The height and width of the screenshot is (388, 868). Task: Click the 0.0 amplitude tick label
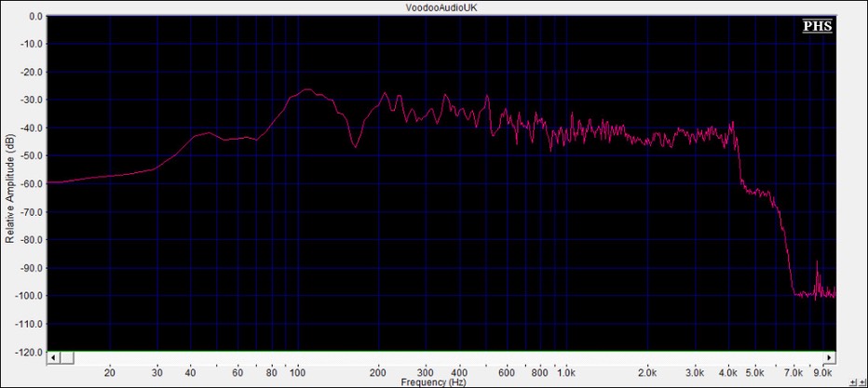coord(36,16)
